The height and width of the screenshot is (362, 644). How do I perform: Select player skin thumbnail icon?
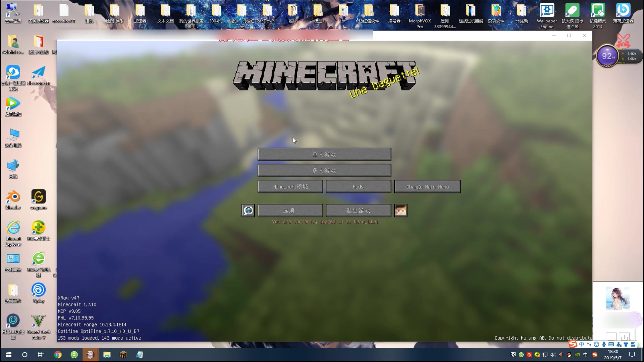pos(400,210)
